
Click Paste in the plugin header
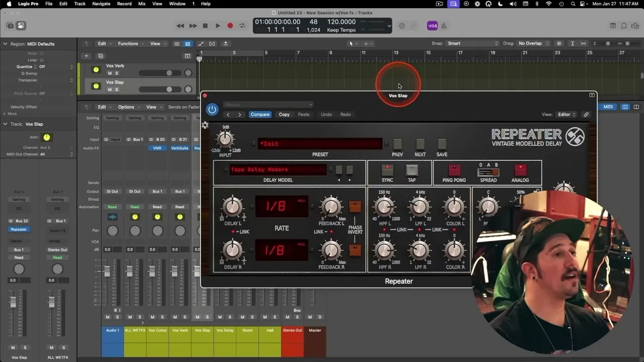[304, 115]
